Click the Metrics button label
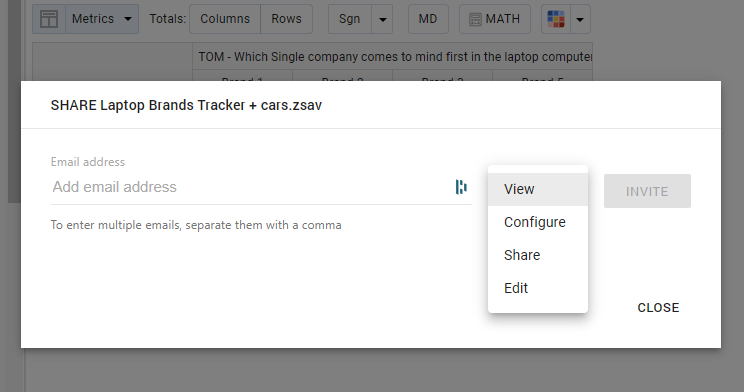This screenshot has width=744, height=392. point(93,19)
